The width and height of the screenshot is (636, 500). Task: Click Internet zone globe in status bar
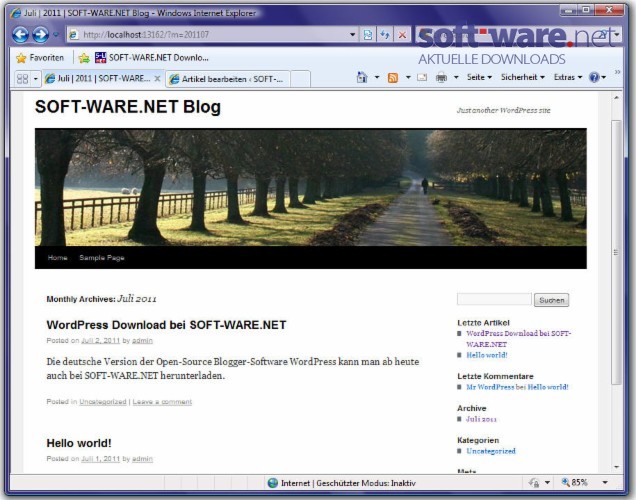coord(273,483)
